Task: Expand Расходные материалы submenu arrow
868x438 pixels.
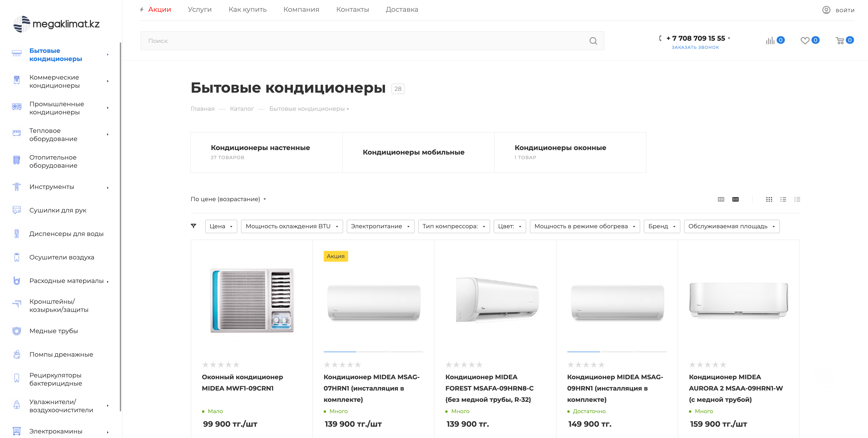Action: pyautogui.click(x=108, y=282)
